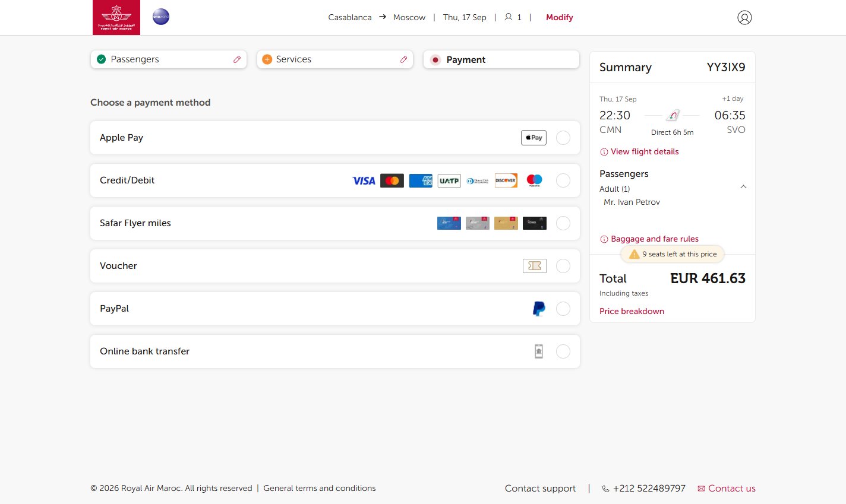Open View flight details link

pos(645,152)
